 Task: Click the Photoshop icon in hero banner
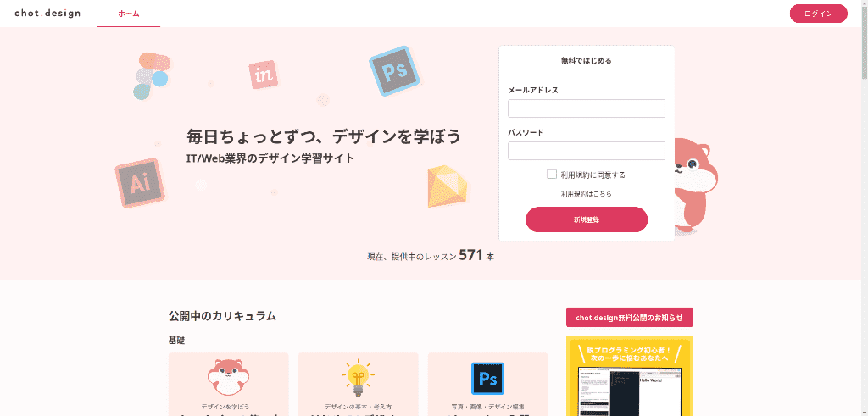coord(394,70)
